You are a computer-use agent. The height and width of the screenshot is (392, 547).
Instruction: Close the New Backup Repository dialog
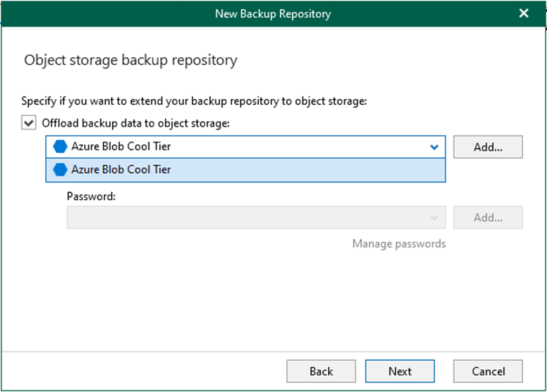point(523,13)
